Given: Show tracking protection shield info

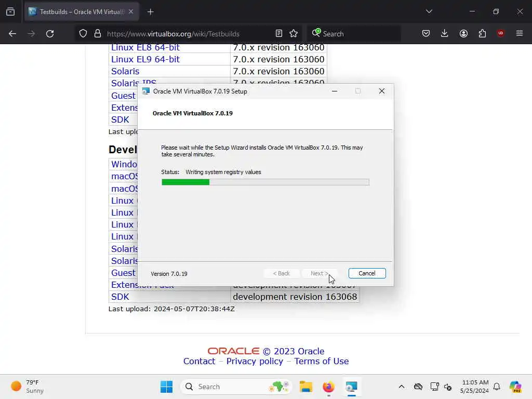Looking at the screenshot, I should (83, 34).
